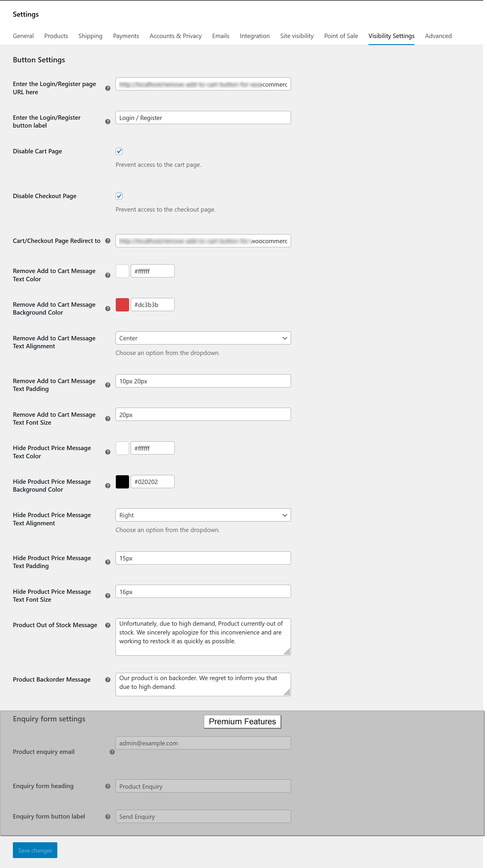The image size is (487, 868).
Task: Uncheck the Disable Cart Page checkbox
Action: pos(119,151)
